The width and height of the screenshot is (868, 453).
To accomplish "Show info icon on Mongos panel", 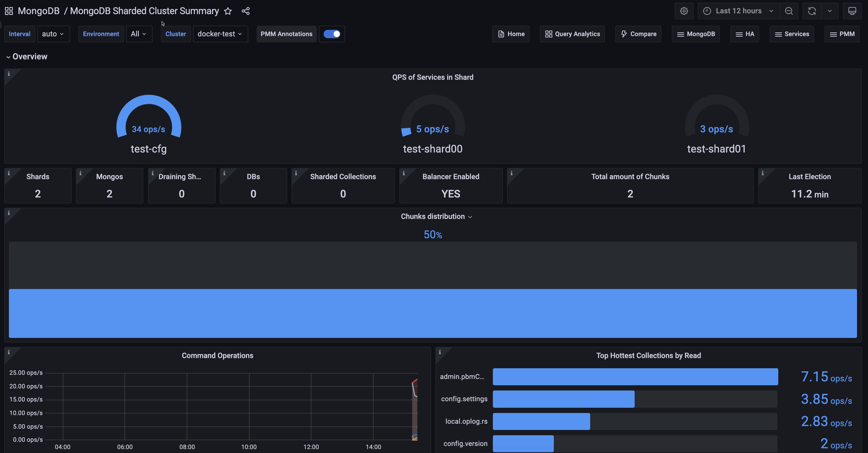I will tap(80, 173).
